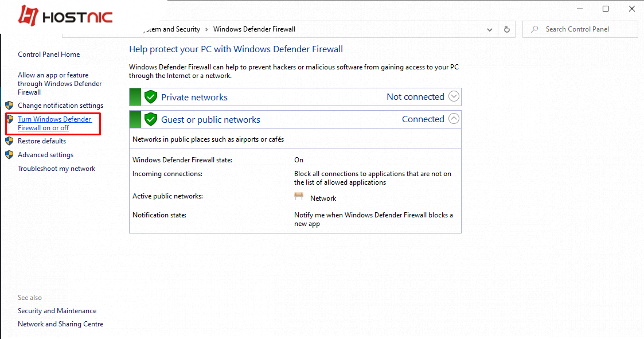The height and width of the screenshot is (339, 644).
Task: Click the green shield for Private networks
Action: pyautogui.click(x=150, y=96)
